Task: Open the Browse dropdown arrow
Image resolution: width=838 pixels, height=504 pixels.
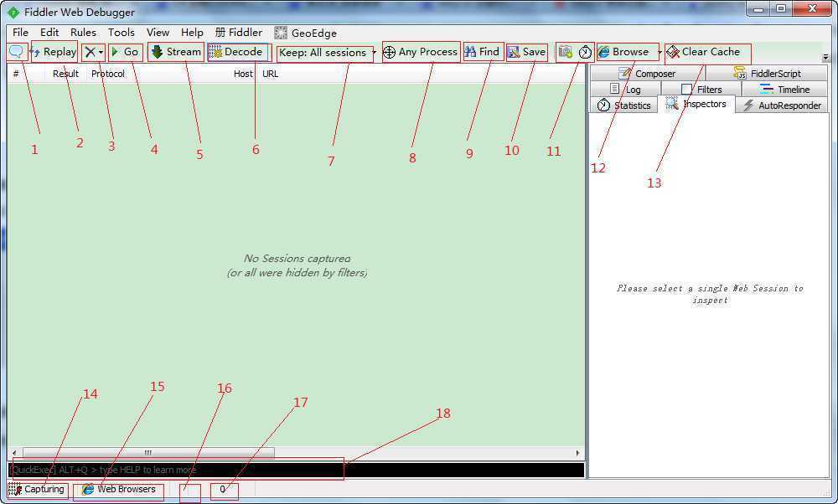Action: tap(660, 52)
